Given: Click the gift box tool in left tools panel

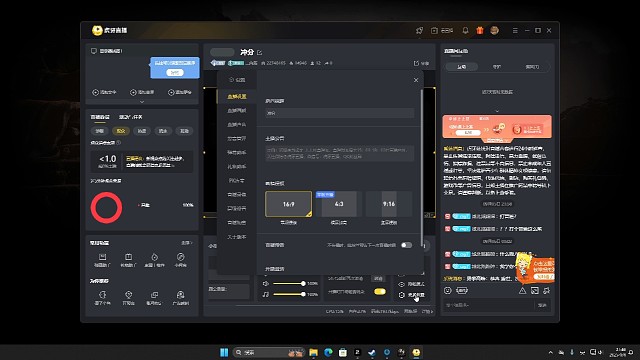Looking at the screenshot, I should [x=128, y=257].
